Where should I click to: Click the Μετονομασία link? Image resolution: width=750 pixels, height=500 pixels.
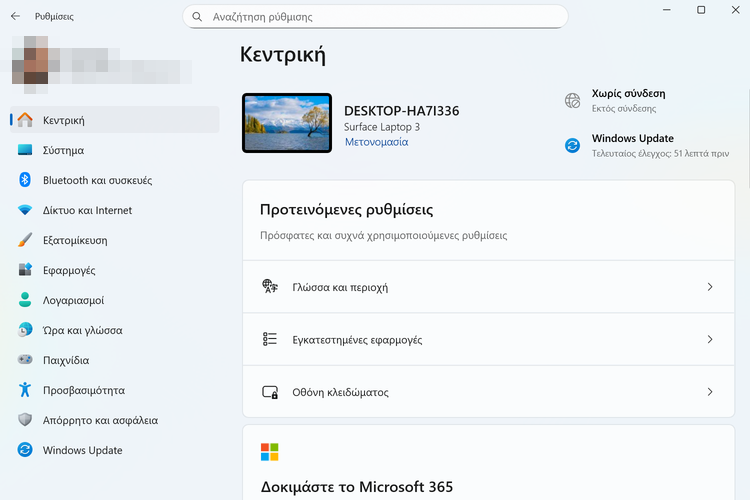coord(376,142)
